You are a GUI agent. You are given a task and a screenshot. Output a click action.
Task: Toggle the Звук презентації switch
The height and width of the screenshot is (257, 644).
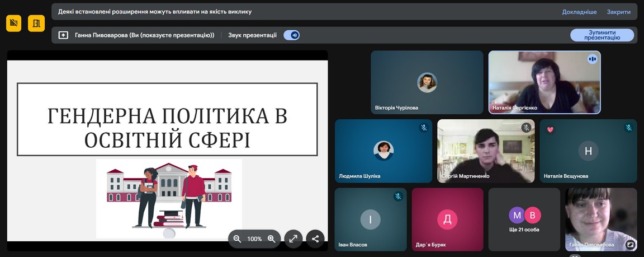tap(292, 35)
